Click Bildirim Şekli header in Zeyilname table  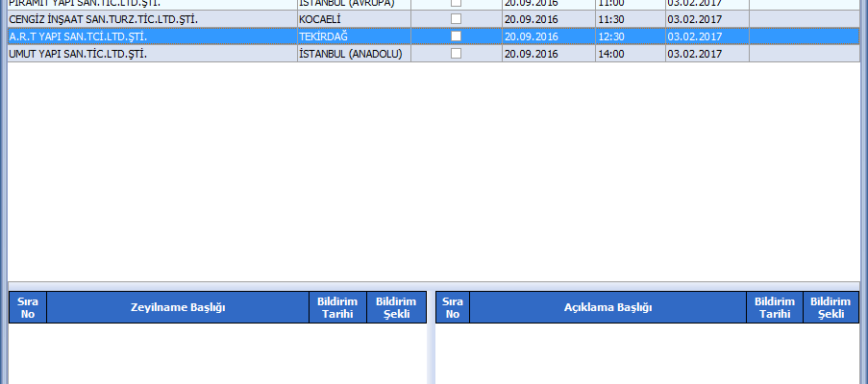pyautogui.click(x=396, y=307)
